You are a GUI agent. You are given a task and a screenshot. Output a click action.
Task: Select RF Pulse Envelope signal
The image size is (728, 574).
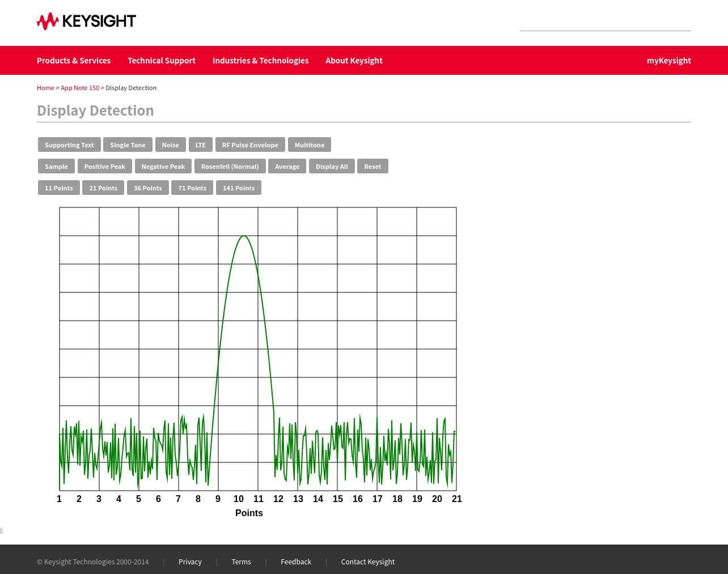250,145
